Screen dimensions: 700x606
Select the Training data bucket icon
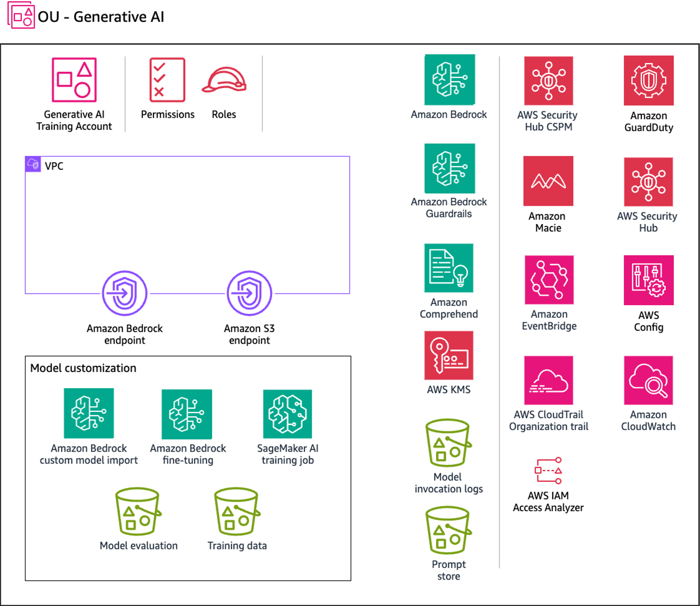tap(237, 512)
